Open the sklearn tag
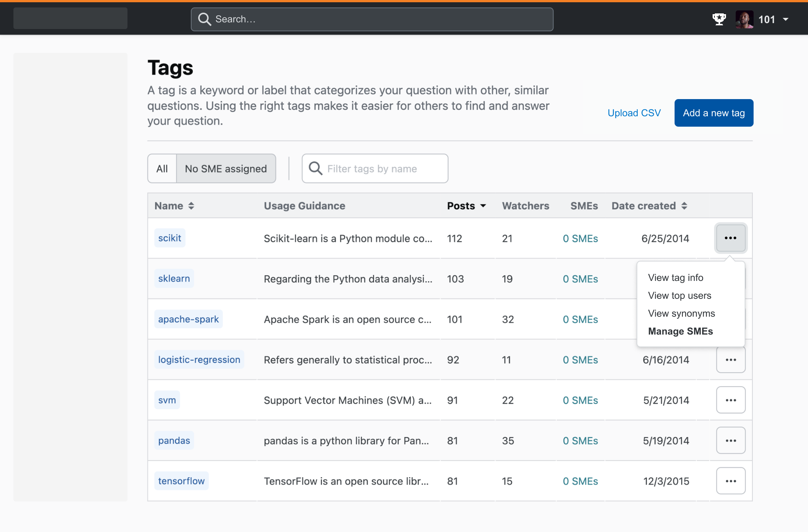The width and height of the screenshot is (808, 532). coord(174,278)
